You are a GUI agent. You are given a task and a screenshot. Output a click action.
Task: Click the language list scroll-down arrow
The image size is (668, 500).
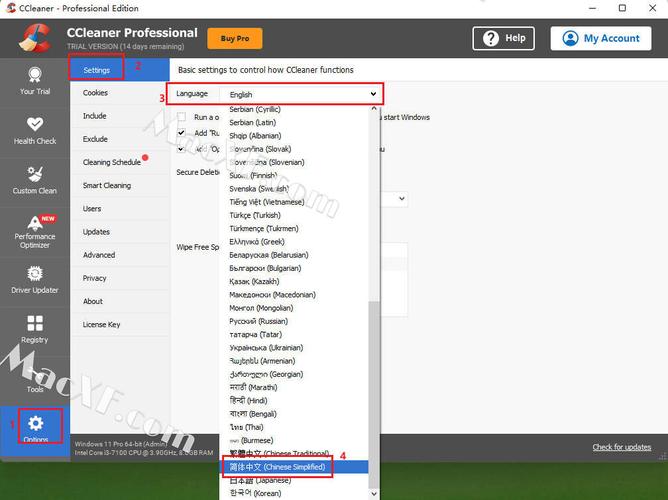374,494
